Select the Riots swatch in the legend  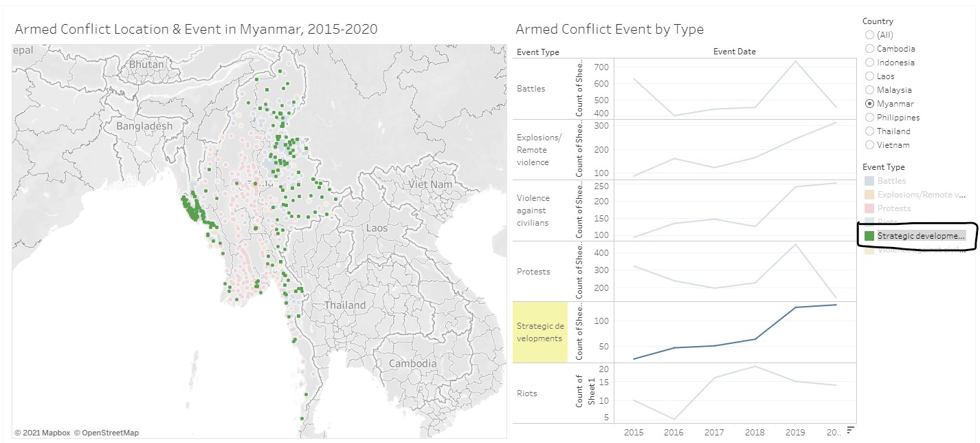coord(870,221)
